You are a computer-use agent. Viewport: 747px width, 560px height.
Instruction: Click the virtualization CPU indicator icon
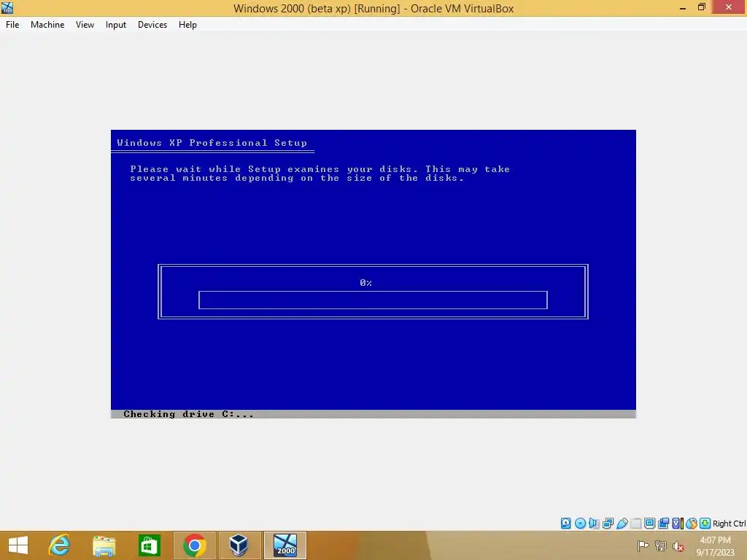pyautogui.click(x=678, y=524)
